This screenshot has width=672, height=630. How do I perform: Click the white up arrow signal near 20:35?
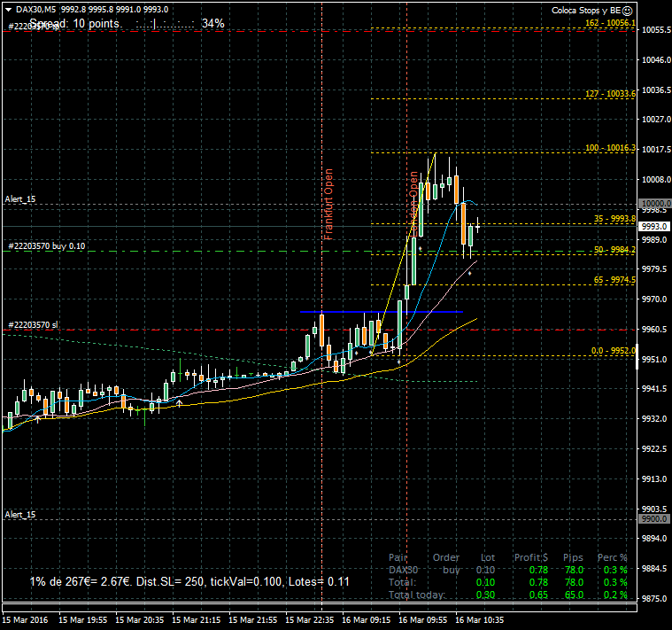[x=180, y=403]
